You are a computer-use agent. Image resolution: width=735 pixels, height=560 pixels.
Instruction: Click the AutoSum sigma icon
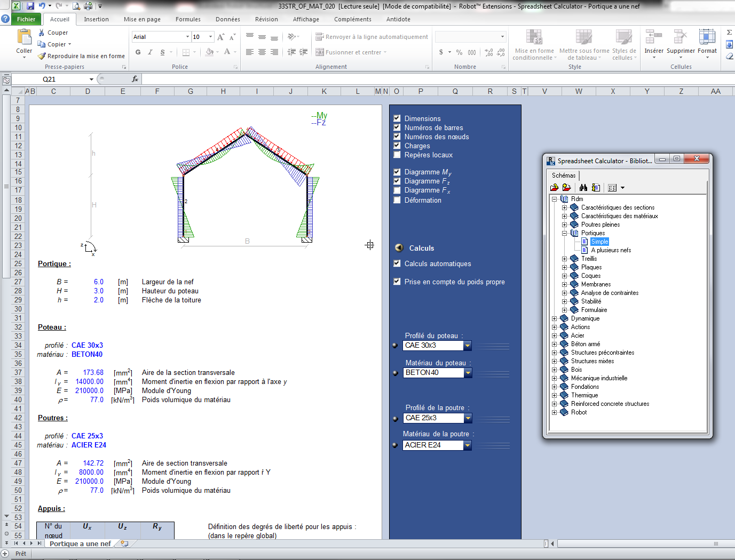tap(729, 33)
